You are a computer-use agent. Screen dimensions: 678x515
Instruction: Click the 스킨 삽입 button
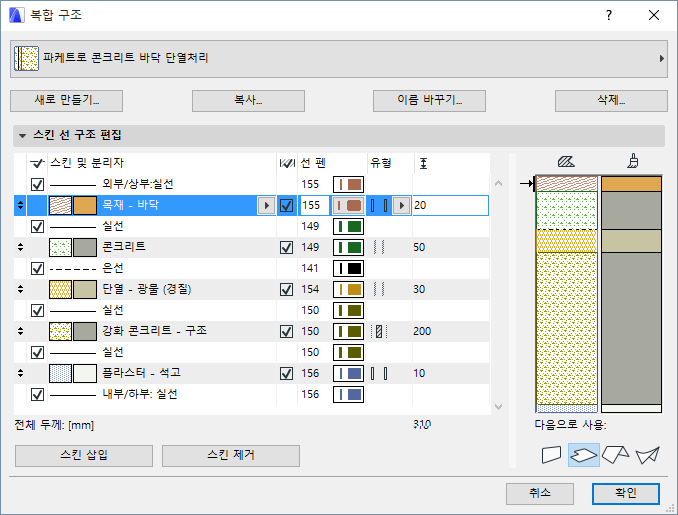click(84, 456)
